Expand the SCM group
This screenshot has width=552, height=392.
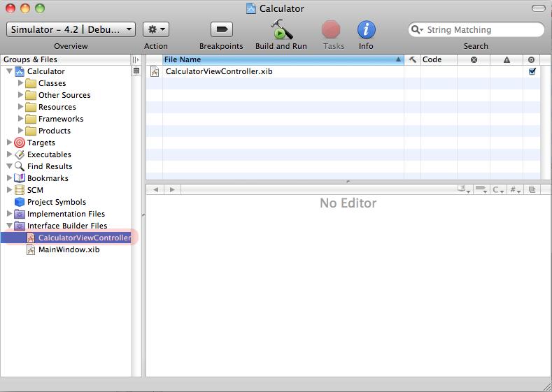click(10, 190)
